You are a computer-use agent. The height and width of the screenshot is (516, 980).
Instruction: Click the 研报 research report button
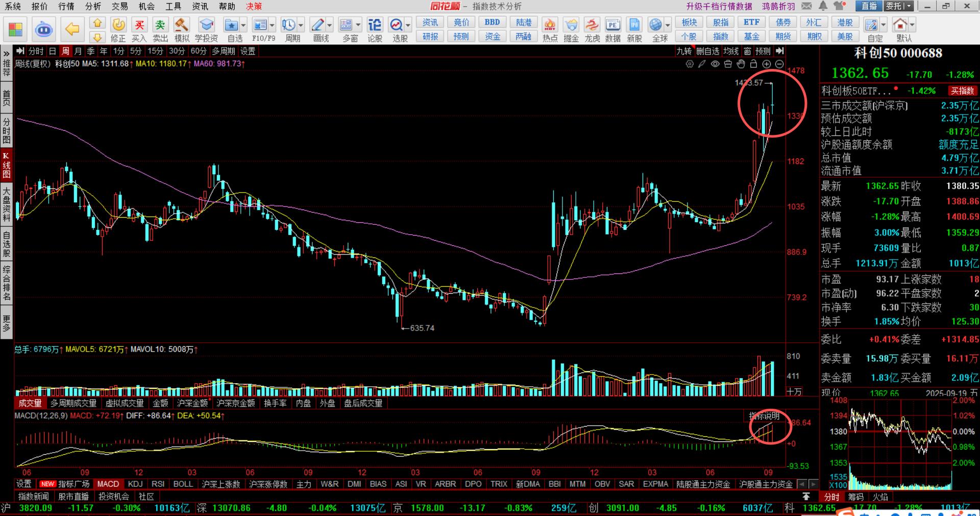point(430,37)
